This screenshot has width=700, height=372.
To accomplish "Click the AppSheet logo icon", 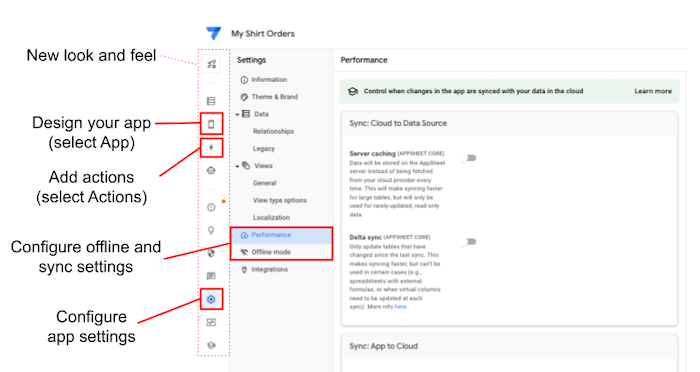I will click(x=213, y=33).
